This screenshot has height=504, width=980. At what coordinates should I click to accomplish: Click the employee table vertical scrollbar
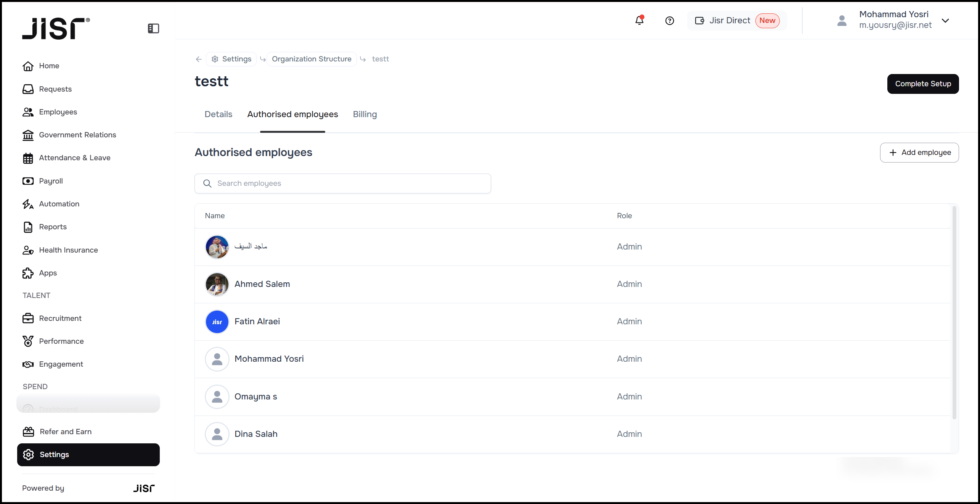[954, 313]
